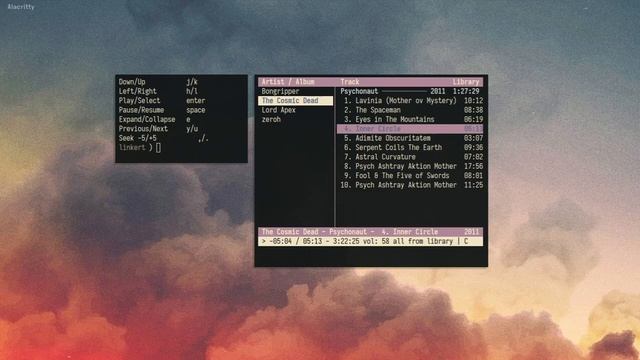The width and height of the screenshot is (640, 360).
Task: Click the Previous/Next keybinding line
Action: tap(158, 129)
